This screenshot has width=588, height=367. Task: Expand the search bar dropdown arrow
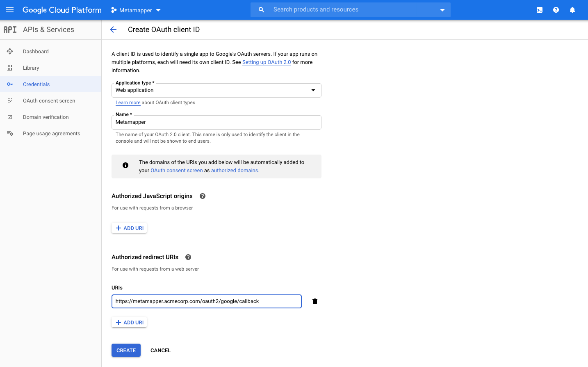pos(442,10)
